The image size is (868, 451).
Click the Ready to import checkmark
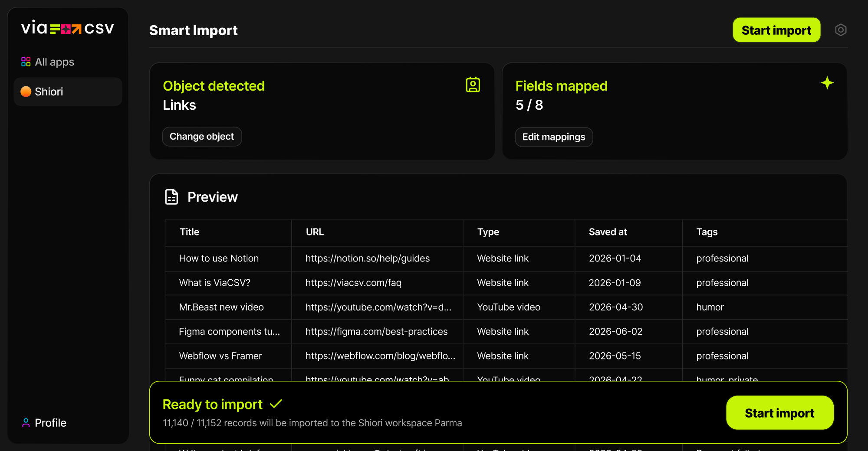[276, 404]
